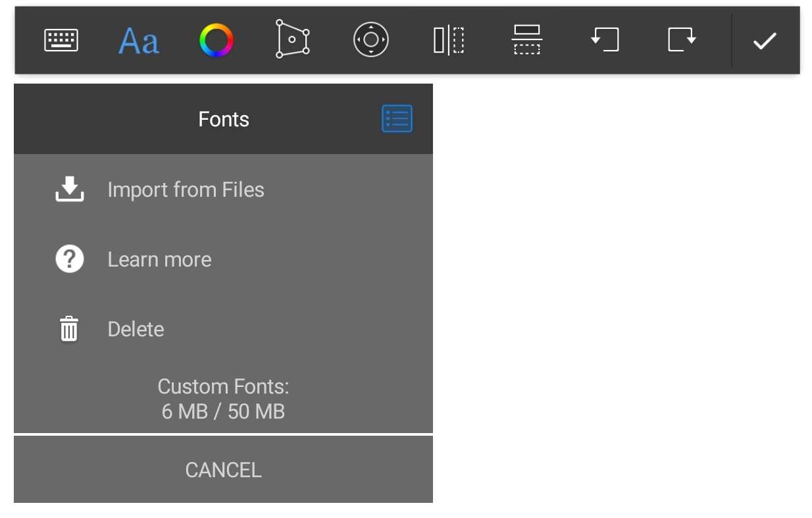
Task: Confirm edits with the checkmark
Action: pos(765,41)
